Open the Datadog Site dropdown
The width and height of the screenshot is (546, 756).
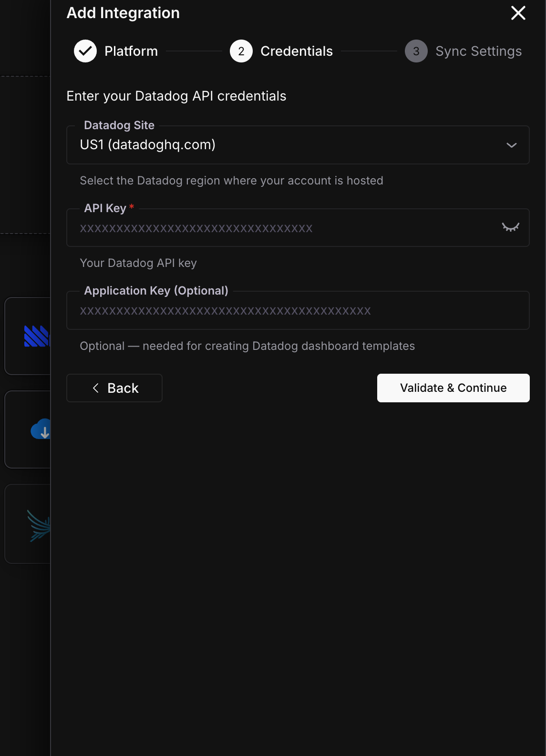pos(298,145)
